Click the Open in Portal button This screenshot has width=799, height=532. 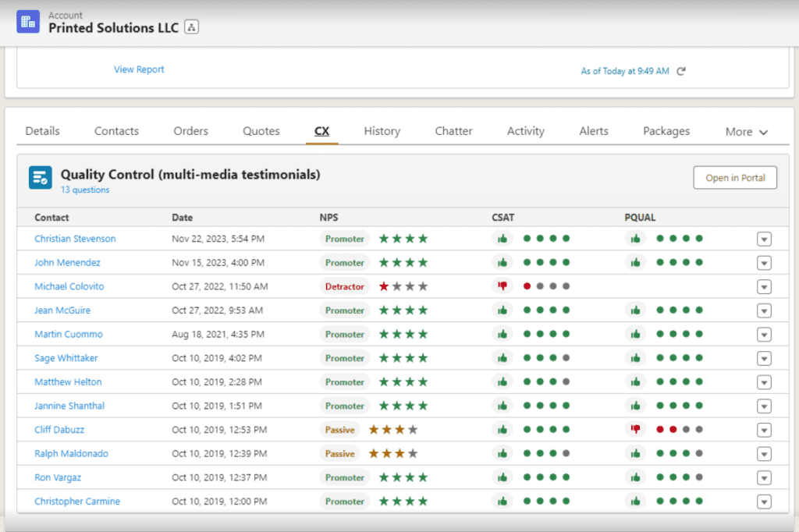(735, 178)
